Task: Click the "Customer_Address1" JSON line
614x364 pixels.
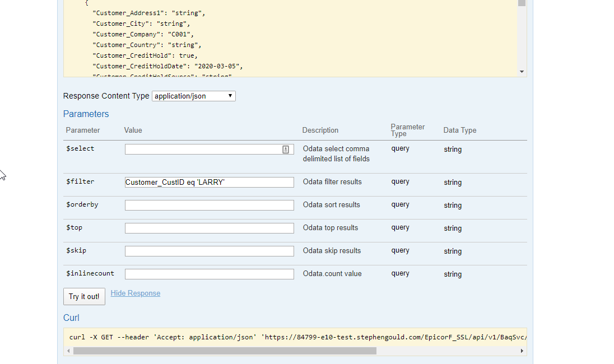Action: coord(149,13)
